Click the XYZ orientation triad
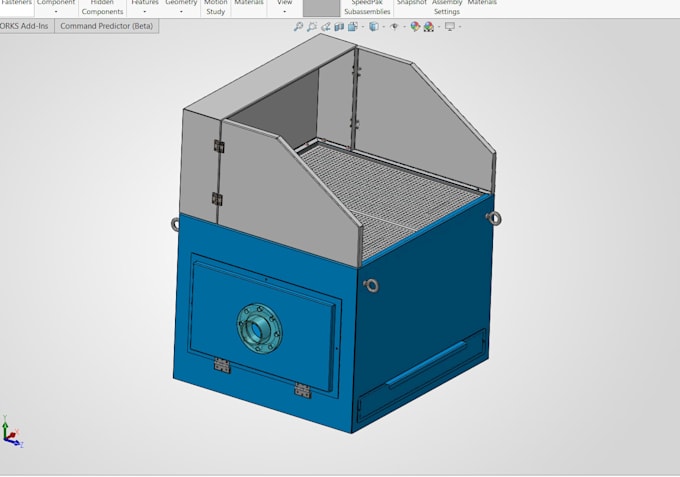Screen dimensions: 680x477 click(12, 431)
